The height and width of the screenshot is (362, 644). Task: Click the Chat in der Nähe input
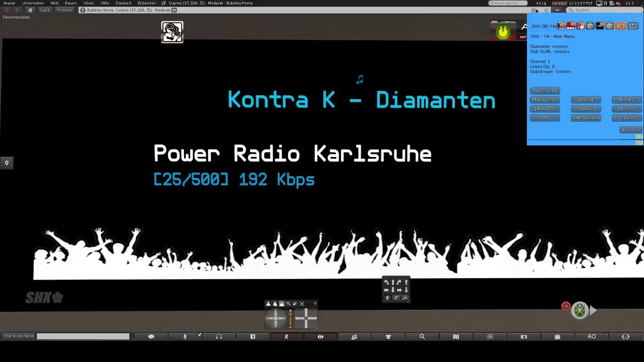(83, 336)
